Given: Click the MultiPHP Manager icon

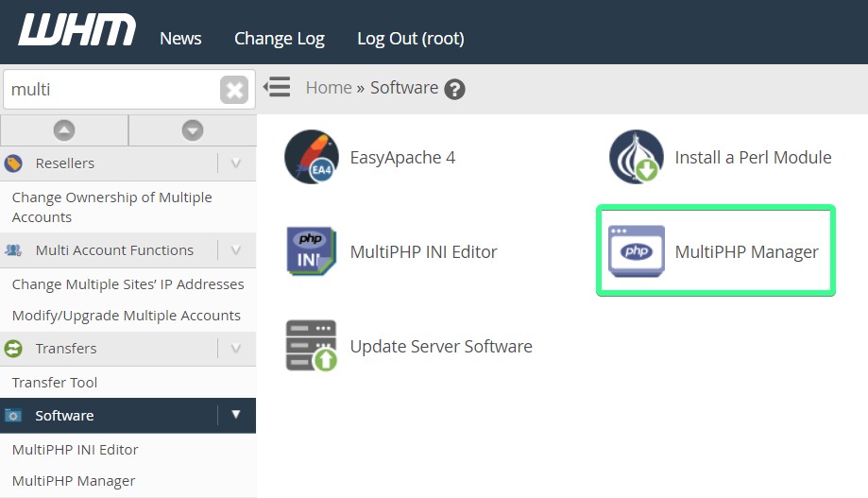Looking at the screenshot, I should click(636, 251).
